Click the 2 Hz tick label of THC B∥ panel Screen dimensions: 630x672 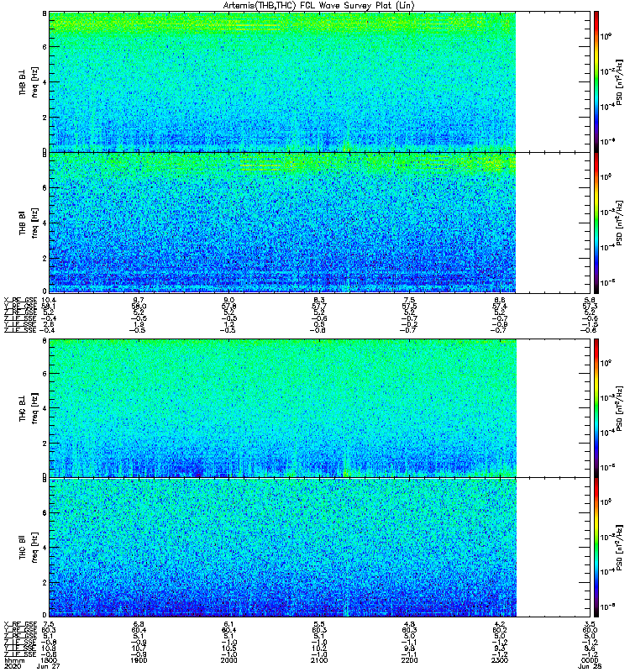point(45,583)
